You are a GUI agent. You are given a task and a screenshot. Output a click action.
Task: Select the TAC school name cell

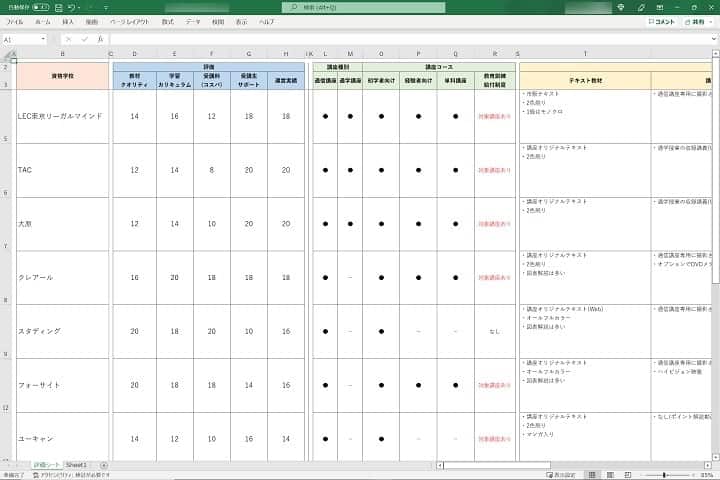(x=62, y=170)
